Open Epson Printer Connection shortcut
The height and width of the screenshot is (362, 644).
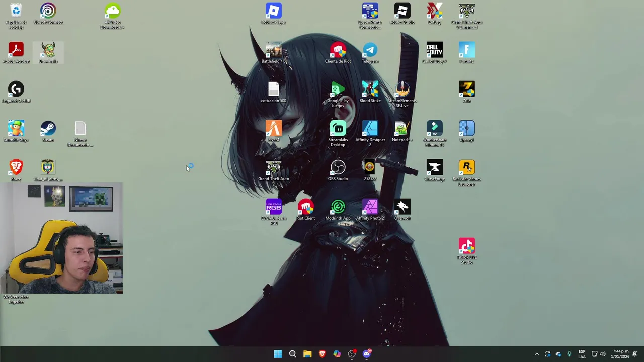[x=370, y=16]
